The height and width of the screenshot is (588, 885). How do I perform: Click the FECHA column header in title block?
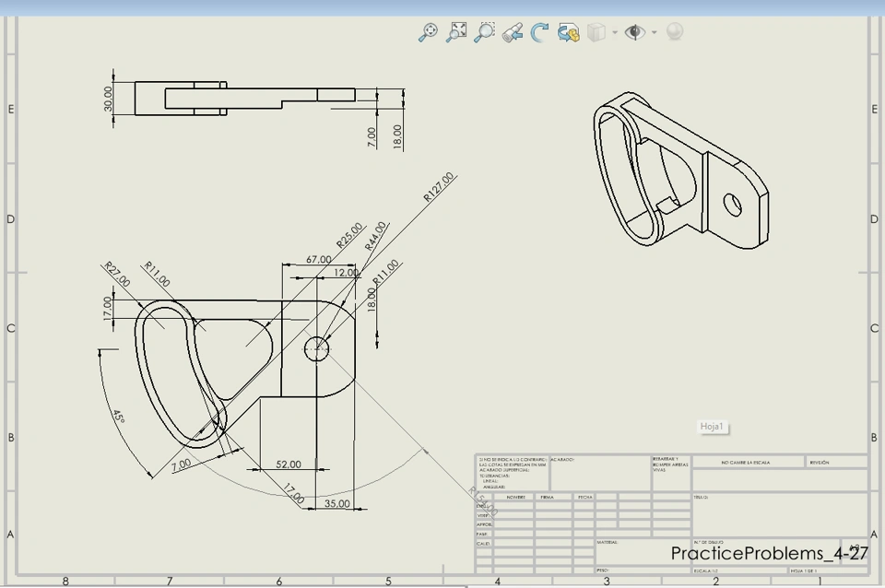(x=584, y=497)
